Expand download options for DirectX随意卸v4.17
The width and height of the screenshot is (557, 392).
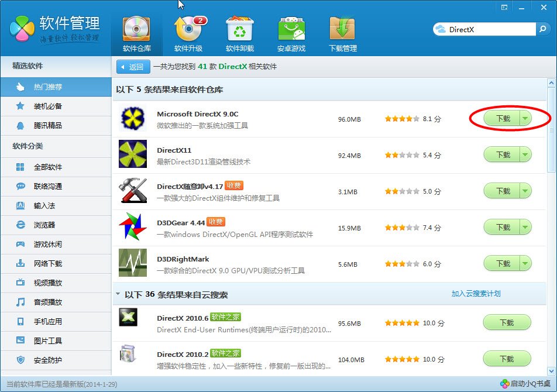point(525,191)
